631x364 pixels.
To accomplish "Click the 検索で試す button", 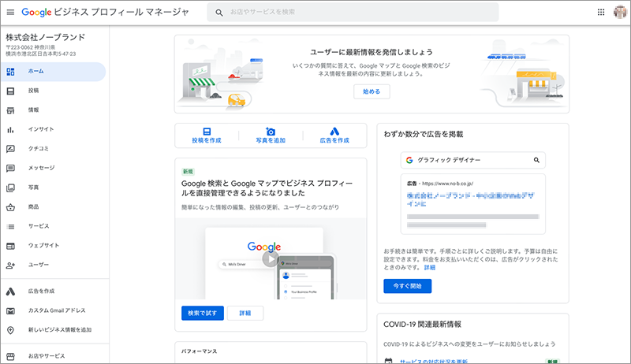I will click(203, 313).
